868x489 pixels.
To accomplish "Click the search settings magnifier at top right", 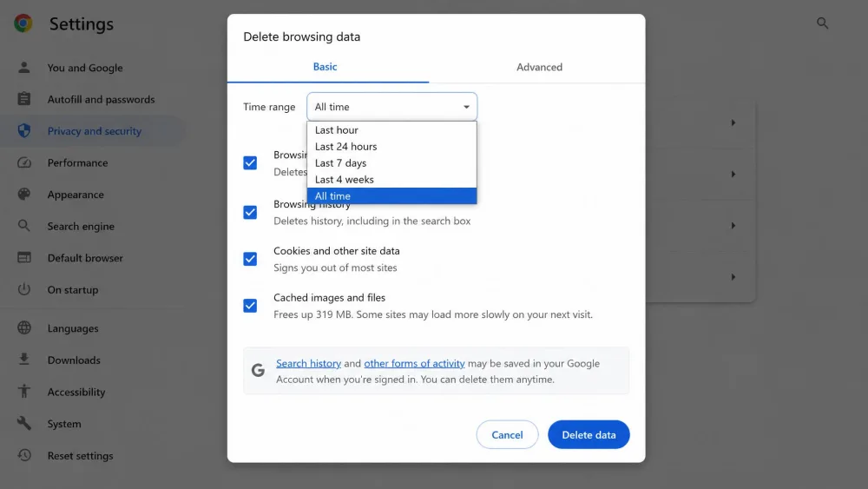I will pos(823,23).
